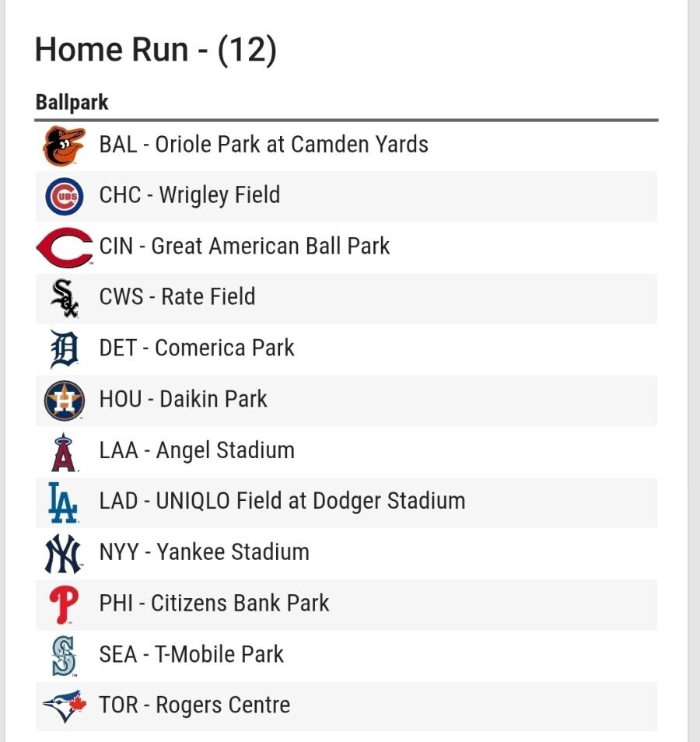Image resolution: width=700 pixels, height=742 pixels.
Task: Select the Houston Astros star logo
Action: point(65,401)
